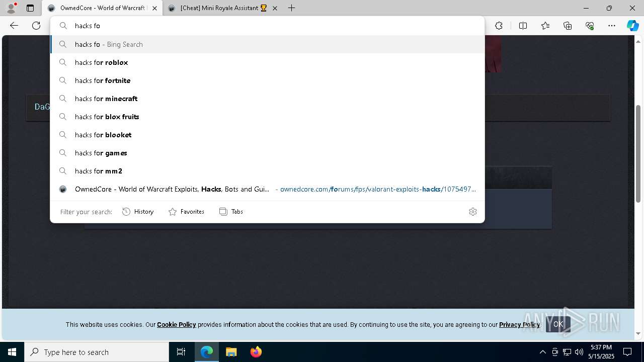Image resolution: width=644 pixels, height=362 pixels.
Task: Select 'hacks for minecraft' suggestion
Action: pyautogui.click(x=267, y=99)
